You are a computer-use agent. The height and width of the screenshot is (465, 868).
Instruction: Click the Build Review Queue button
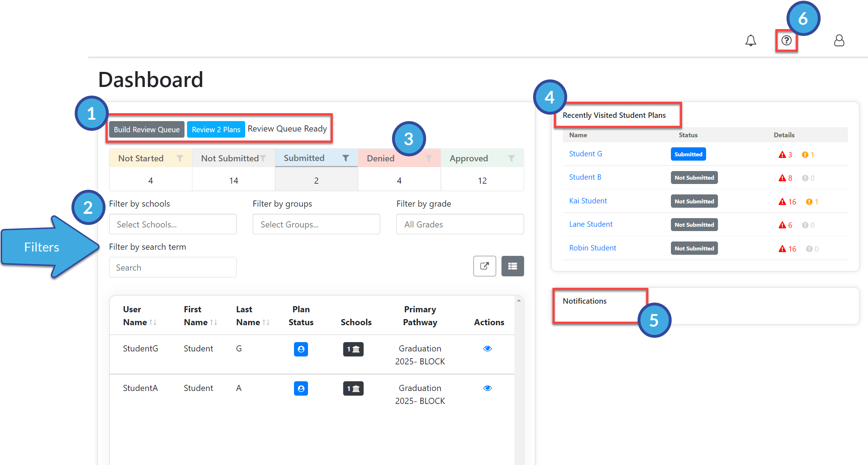click(x=147, y=129)
